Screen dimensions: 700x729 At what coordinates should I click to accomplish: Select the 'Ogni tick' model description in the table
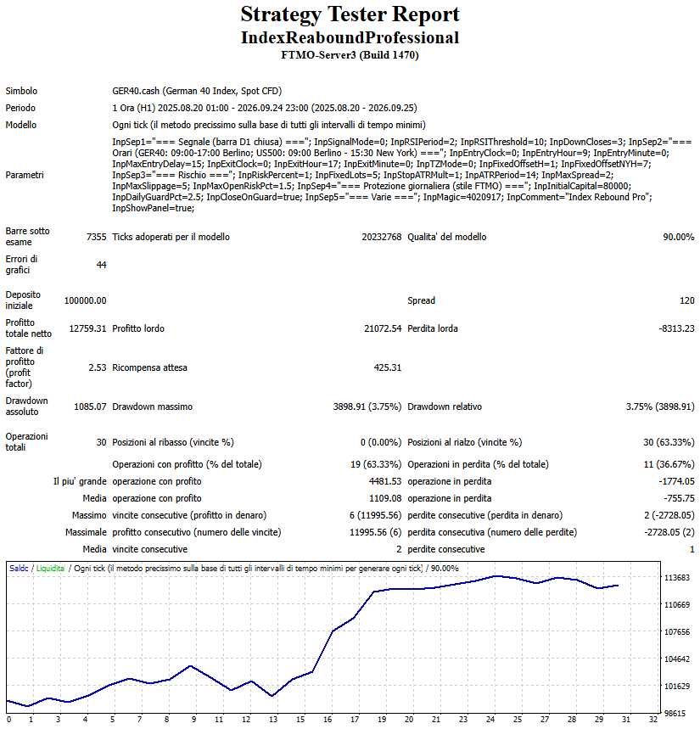coord(269,125)
